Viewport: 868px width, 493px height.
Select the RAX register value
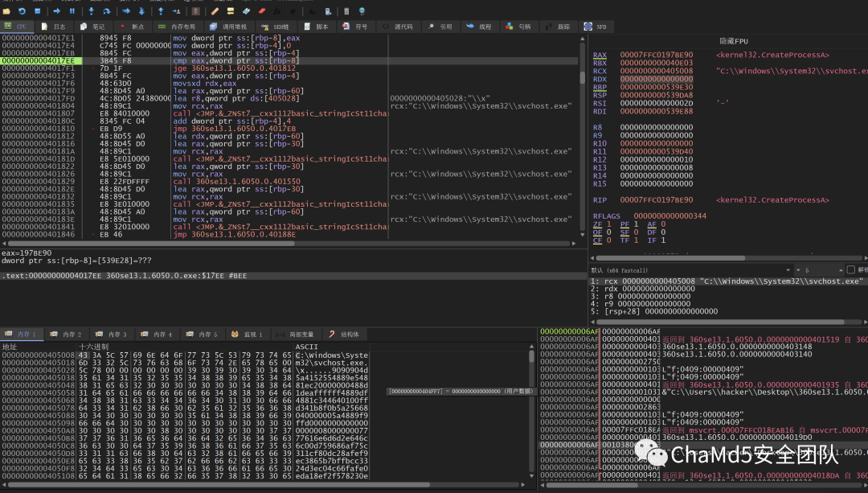pyautogui.click(x=657, y=55)
